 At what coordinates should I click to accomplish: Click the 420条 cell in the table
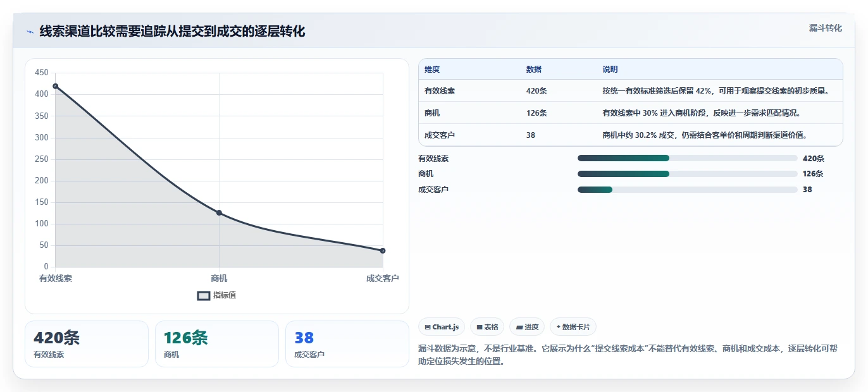click(x=536, y=91)
